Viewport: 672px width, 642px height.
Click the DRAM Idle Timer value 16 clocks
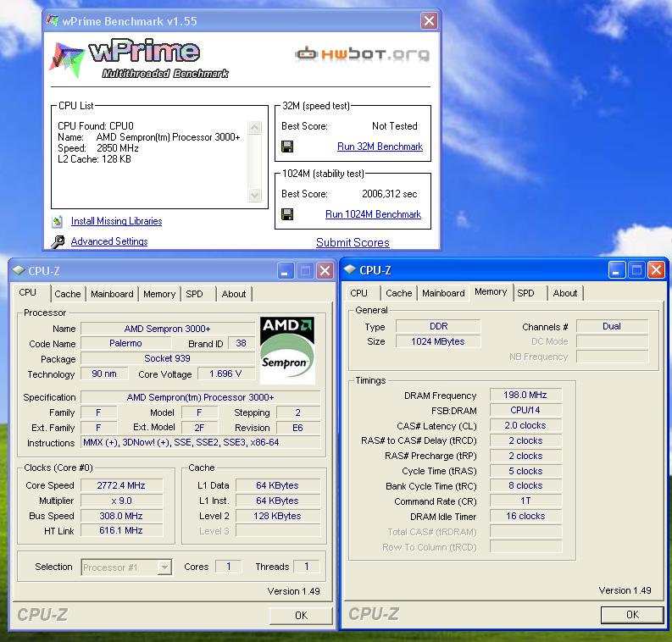click(525, 516)
